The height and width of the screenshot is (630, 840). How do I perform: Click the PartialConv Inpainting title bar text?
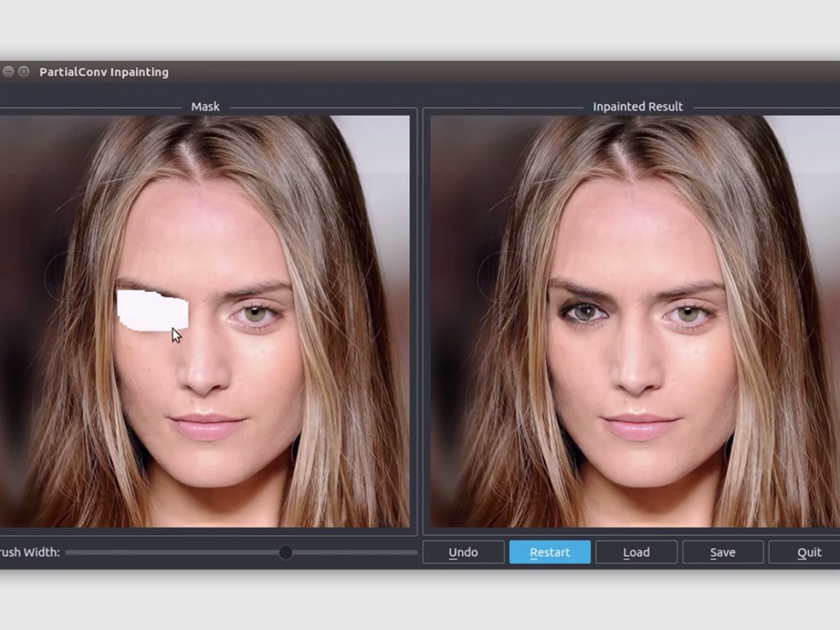click(104, 72)
